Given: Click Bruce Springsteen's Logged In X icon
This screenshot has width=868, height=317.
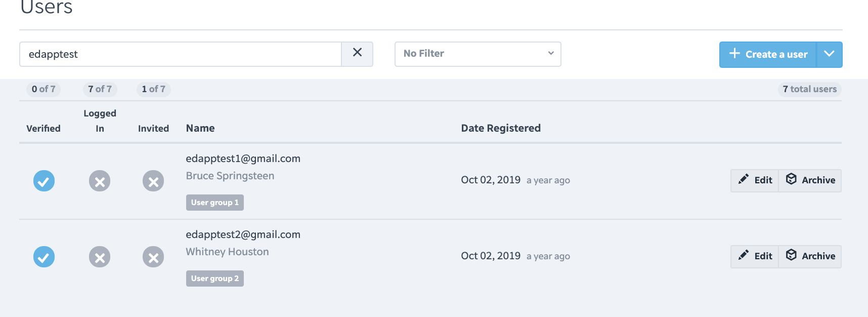Looking at the screenshot, I should click(100, 181).
